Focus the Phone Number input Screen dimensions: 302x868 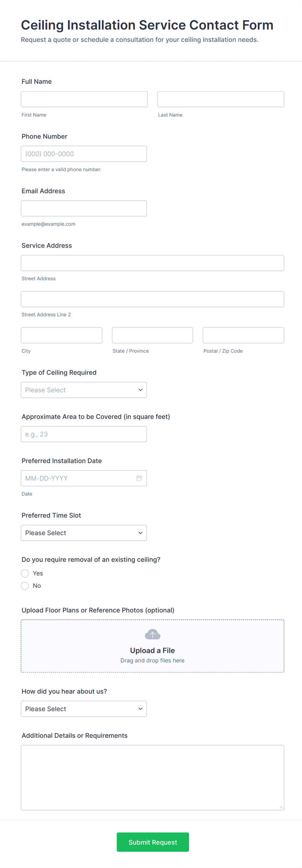coord(83,154)
